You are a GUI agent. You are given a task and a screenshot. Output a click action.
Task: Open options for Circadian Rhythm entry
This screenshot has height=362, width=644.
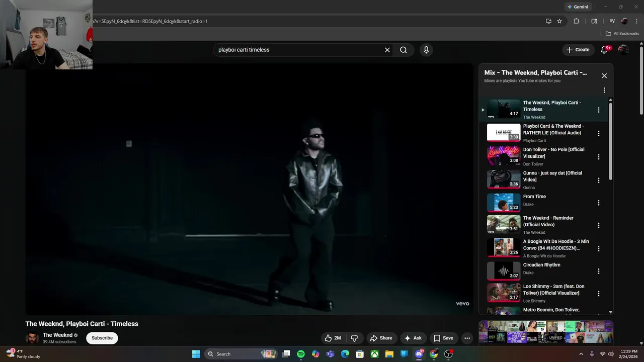[x=598, y=271]
